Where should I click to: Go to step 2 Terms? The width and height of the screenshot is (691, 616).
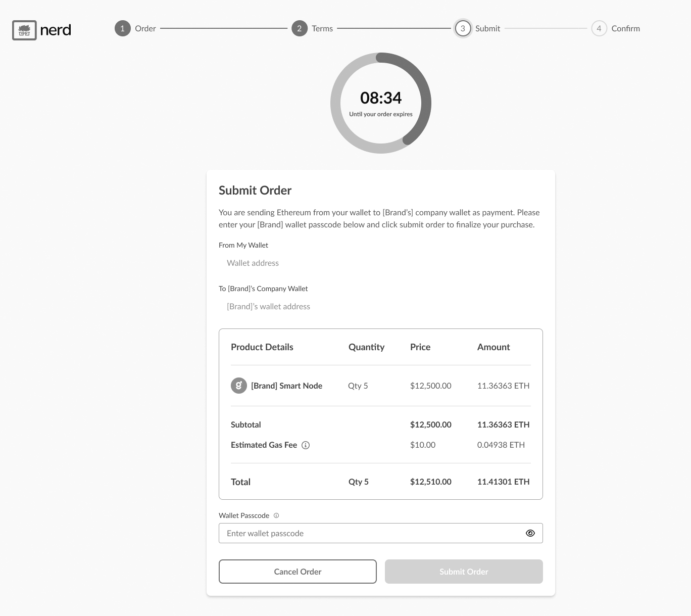pyautogui.click(x=312, y=28)
